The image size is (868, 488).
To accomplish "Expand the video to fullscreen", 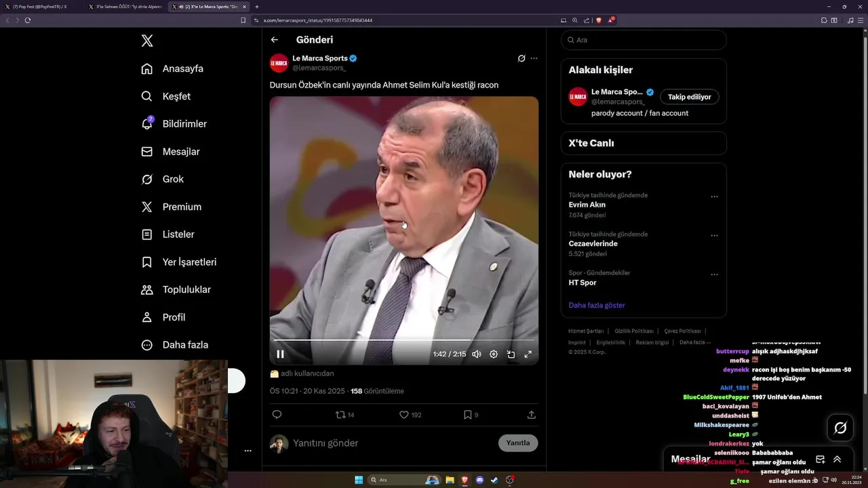I will coord(528,354).
